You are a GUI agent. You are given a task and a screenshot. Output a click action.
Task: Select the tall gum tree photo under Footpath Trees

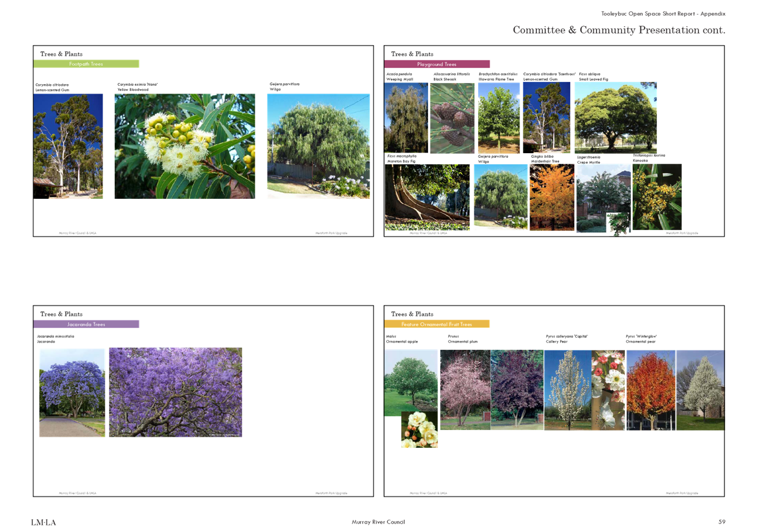click(x=68, y=147)
